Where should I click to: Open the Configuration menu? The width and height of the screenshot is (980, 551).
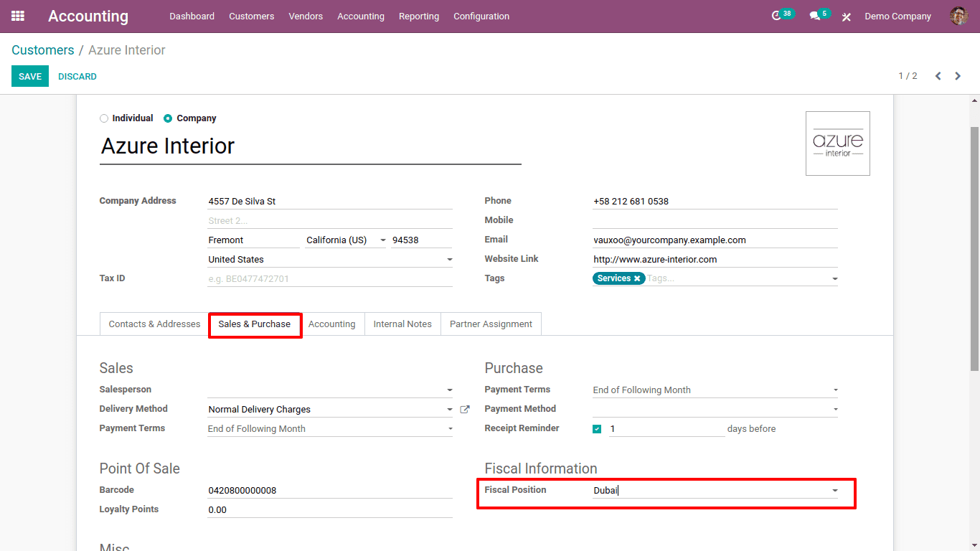(x=481, y=16)
